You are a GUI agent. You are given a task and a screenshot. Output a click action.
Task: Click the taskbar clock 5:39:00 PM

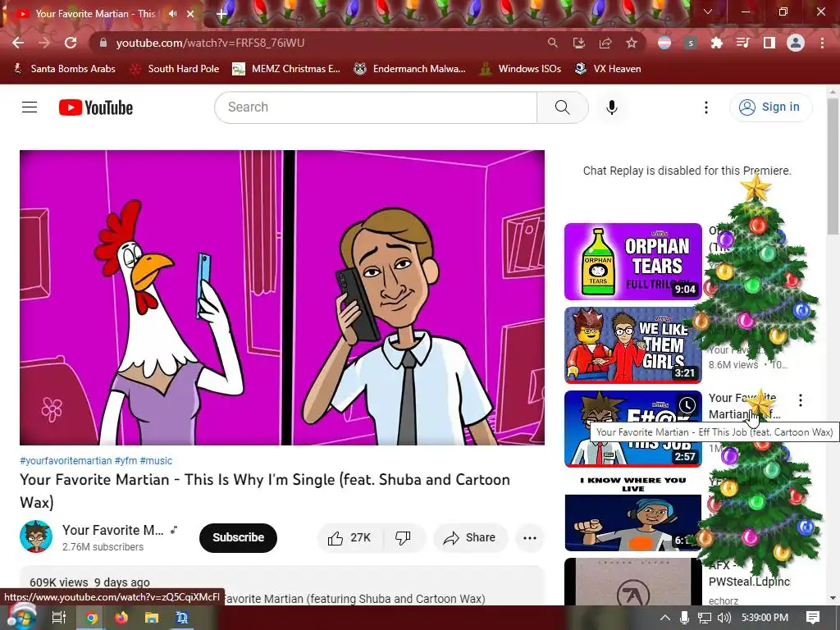(x=765, y=618)
